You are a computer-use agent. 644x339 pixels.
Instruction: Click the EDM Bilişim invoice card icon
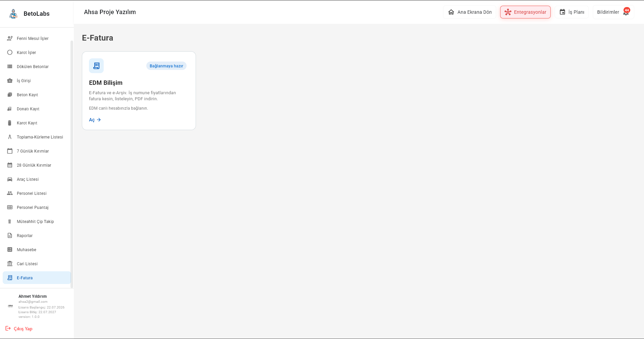[x=96, y=66]
